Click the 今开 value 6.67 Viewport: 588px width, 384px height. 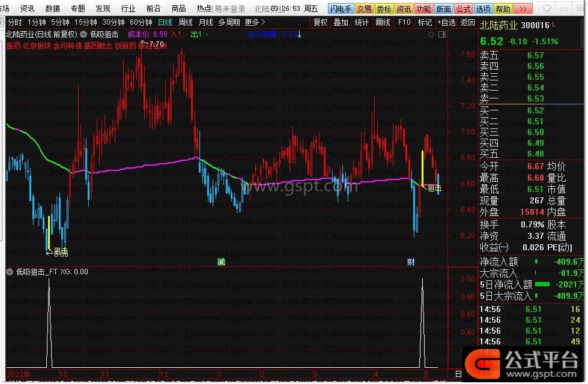tap(536, 166)
